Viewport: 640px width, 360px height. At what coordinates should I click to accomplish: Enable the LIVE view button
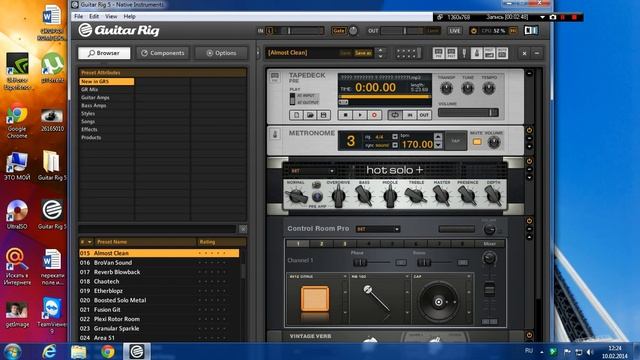(x=455, y=31)
